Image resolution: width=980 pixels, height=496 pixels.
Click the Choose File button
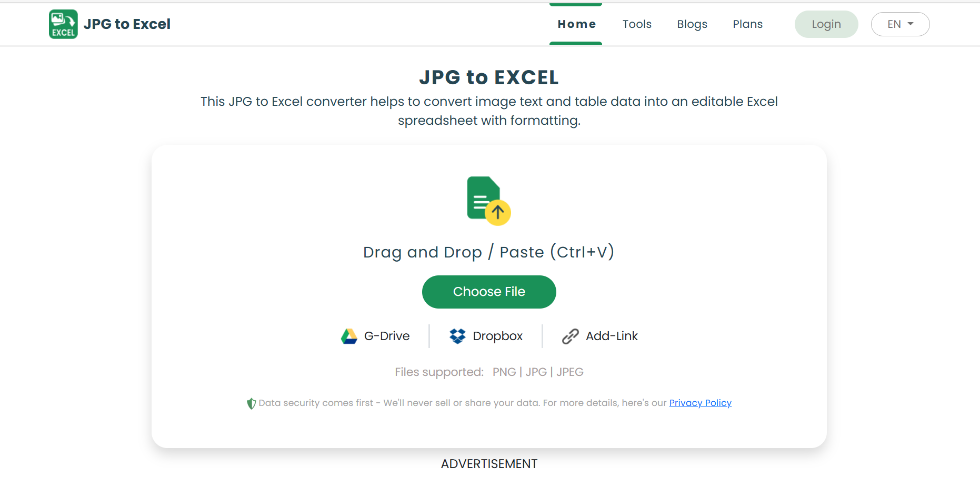[489, 292]
